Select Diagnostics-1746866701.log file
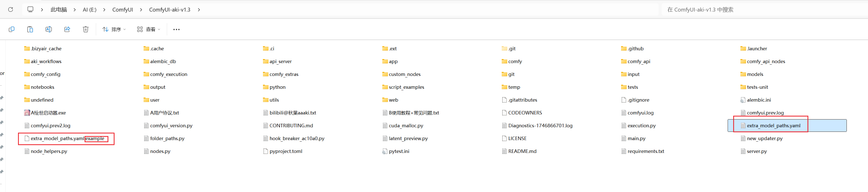Viewport: 868px width, 192px height. (537, 125)
